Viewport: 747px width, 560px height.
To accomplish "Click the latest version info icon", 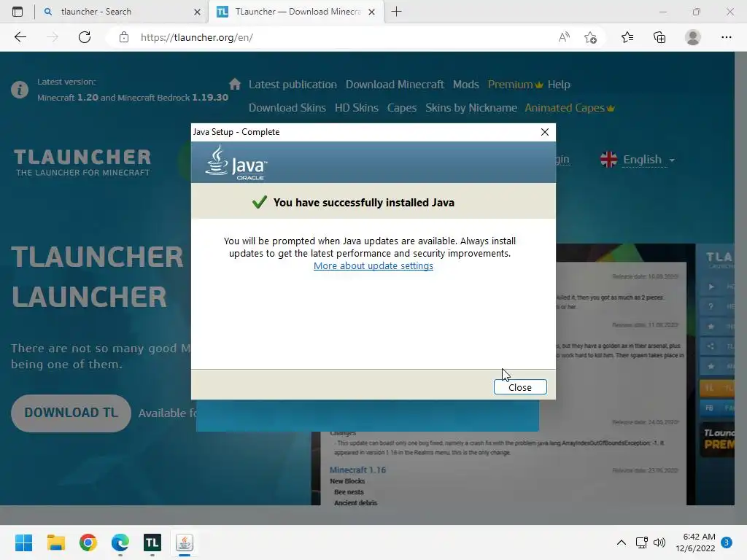I will click(20, 90).
